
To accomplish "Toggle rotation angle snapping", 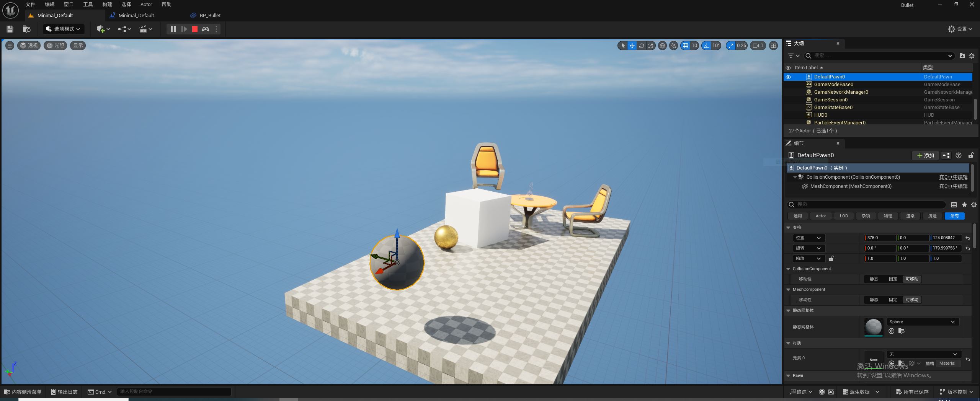I will click(706, 46).
